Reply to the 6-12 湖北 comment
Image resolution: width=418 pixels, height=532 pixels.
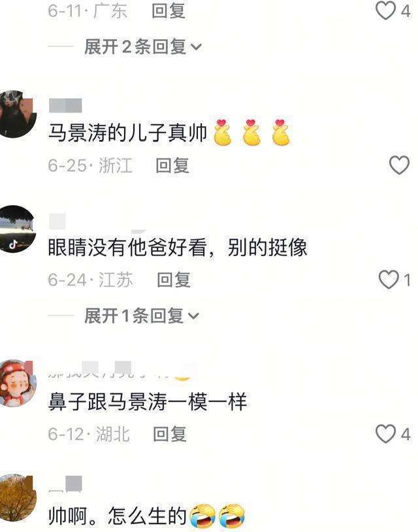[170, 434]
